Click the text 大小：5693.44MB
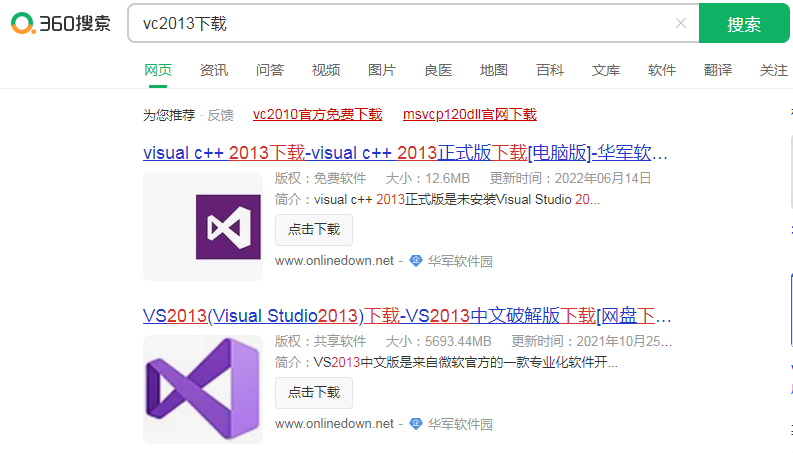Image resolution: width=793 pixels, height=453 pixels. 438,341
